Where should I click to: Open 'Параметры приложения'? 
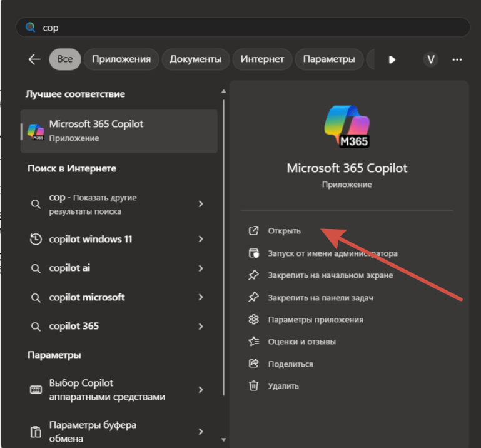pos(316,320)
